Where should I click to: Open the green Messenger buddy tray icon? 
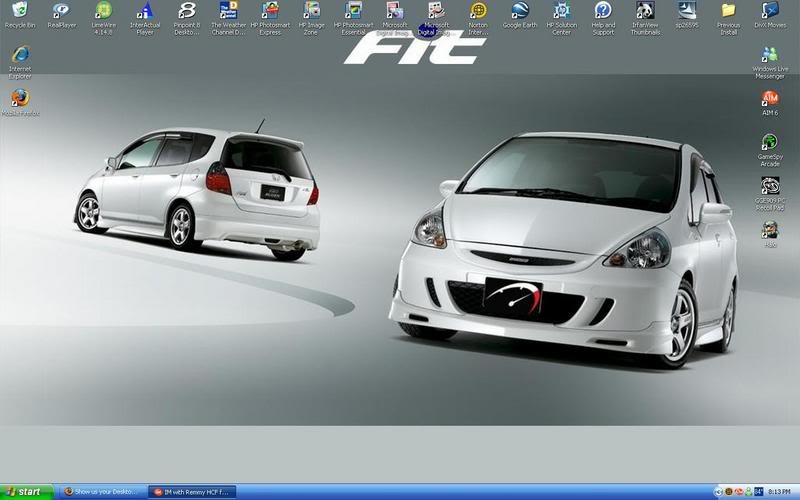pyautogui.click(x=748, y=492)
